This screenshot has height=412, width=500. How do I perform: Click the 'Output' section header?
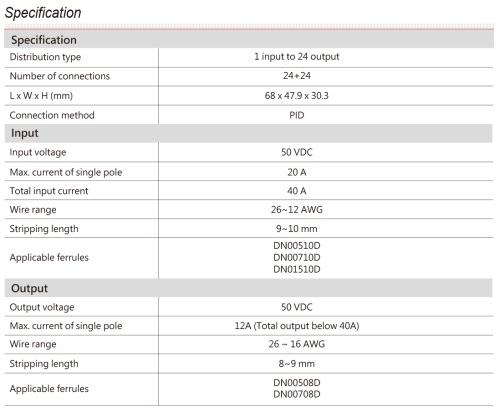coord(248,288)
